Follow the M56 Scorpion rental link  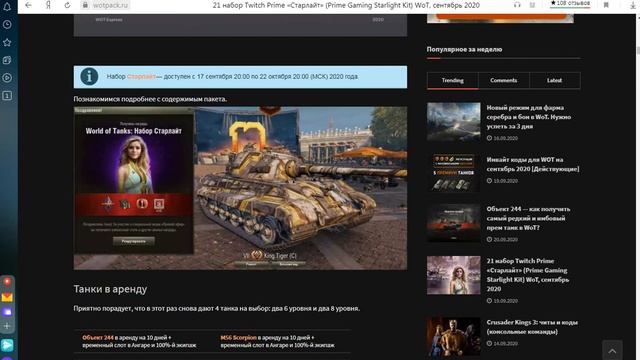pos(238,338)
